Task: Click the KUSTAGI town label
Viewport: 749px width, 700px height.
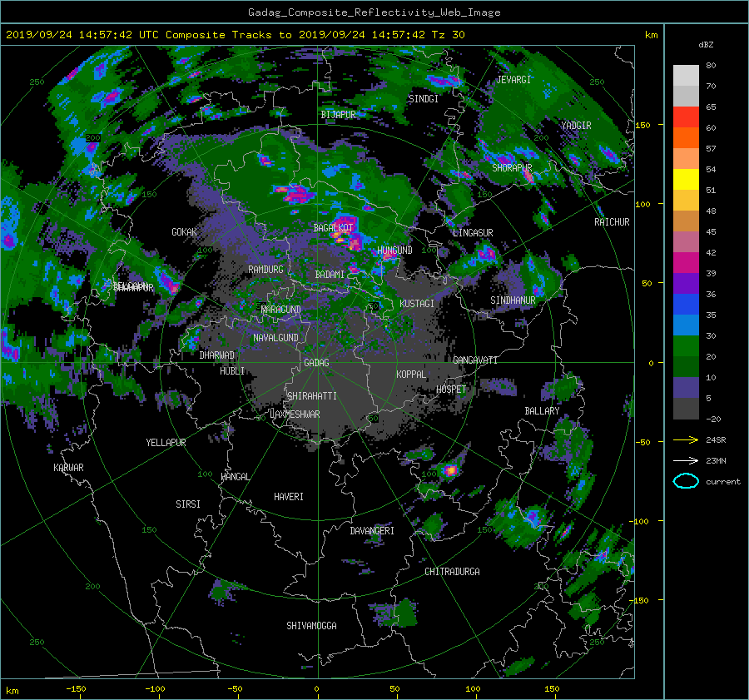Action: pyautogui.click(x=417, y=304)
